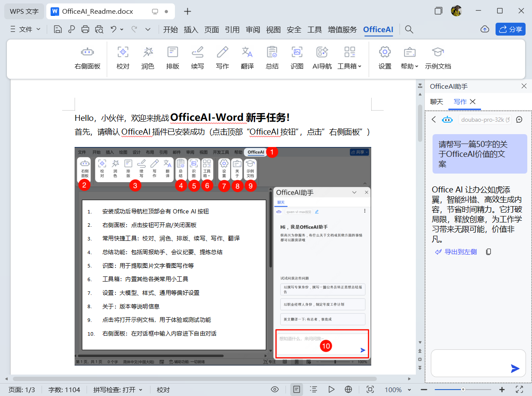The height and width of the screenshot is (396, 532).
Task: Expand the 工具箱 toolbox dropdown
Action: (x=349, y=58)
